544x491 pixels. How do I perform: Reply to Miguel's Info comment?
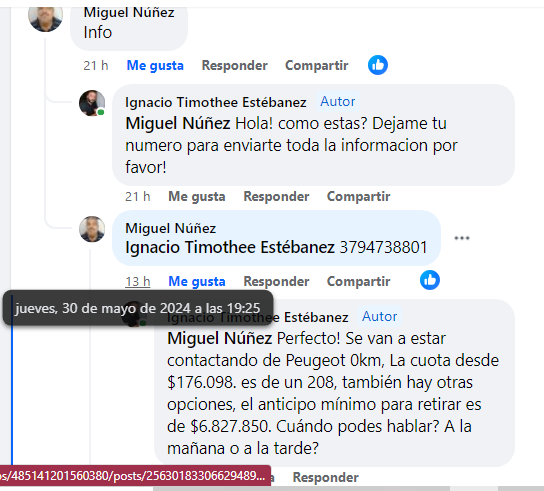(x=235, y=65)
